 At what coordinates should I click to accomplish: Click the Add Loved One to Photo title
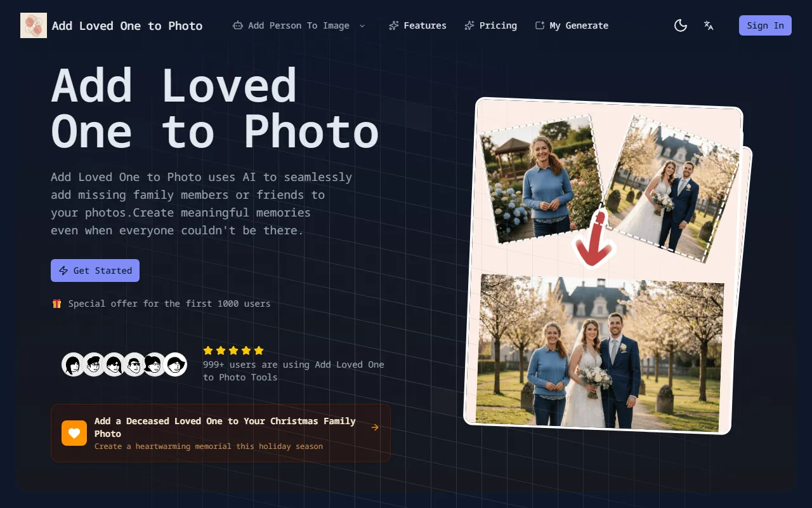point(127,25)
